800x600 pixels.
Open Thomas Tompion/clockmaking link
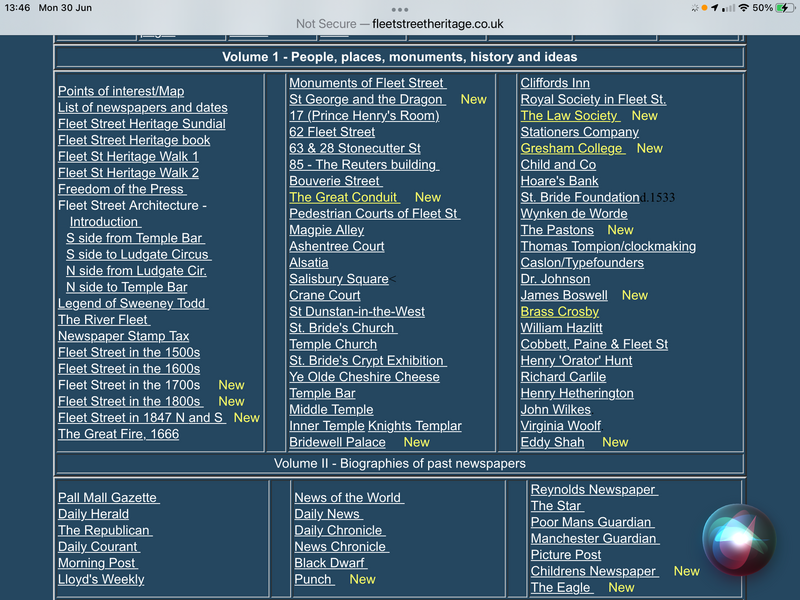pyautogui.click(x=608, y=246)
